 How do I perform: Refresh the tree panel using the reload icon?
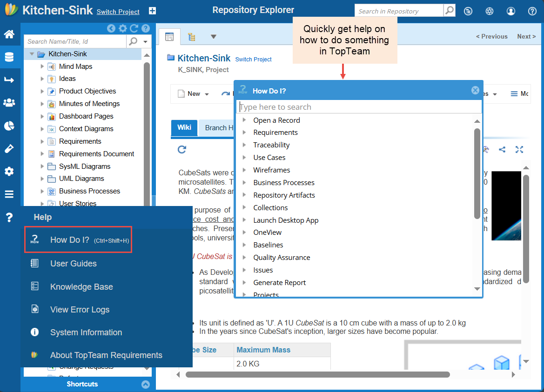tap(134, 28)
